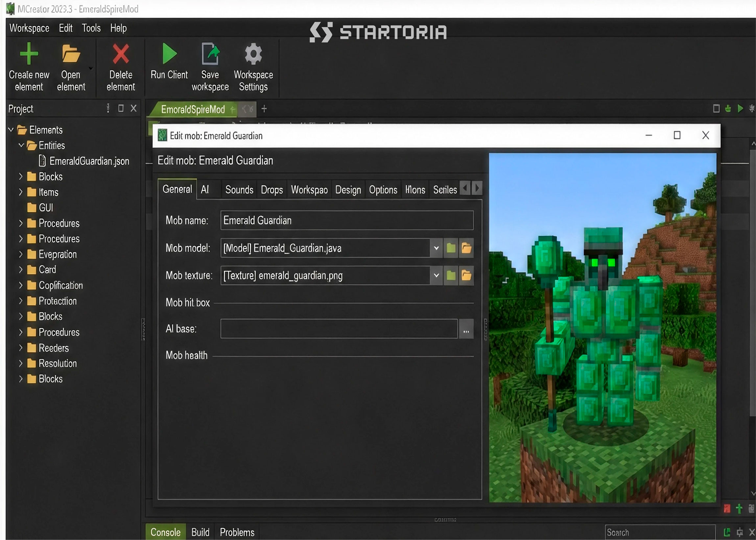
Task: Collapse the Elements tree node
Action: click(x=11, y=129)
